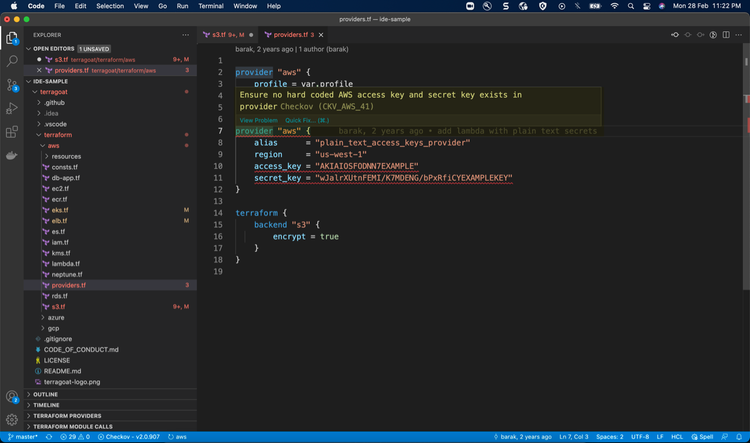Open the Extensions view
The width and height of the screenshot is (750, 443).
(12, 132)
